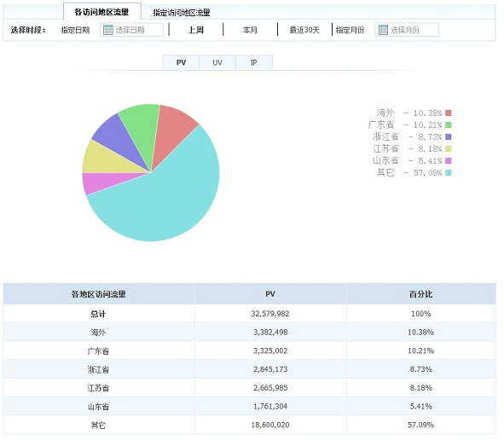The image size is (504, 440).
Task: Click the calendar icon for month selection
Action: pos(383,30)
